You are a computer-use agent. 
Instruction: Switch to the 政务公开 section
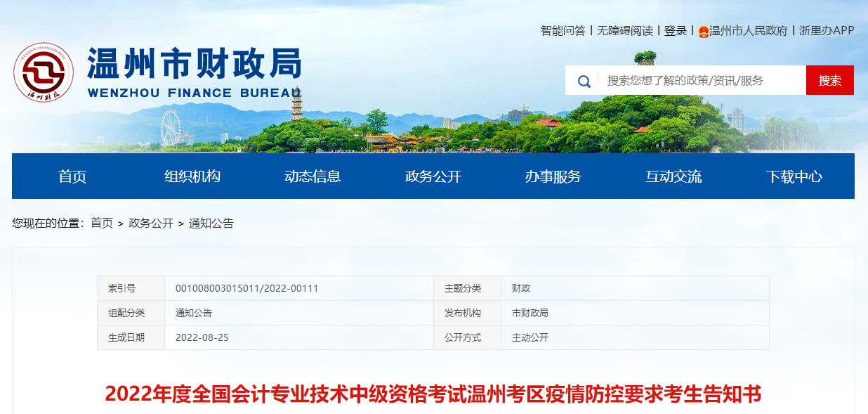pos(433,176)
